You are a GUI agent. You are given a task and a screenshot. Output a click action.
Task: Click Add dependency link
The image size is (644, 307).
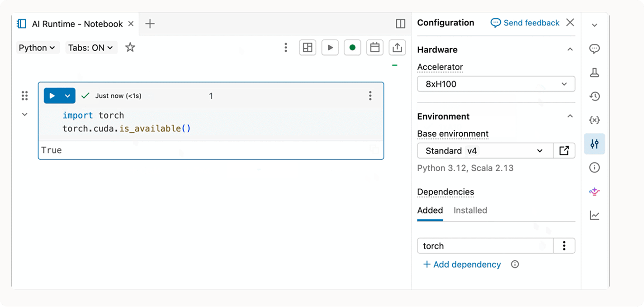[462, 264]
